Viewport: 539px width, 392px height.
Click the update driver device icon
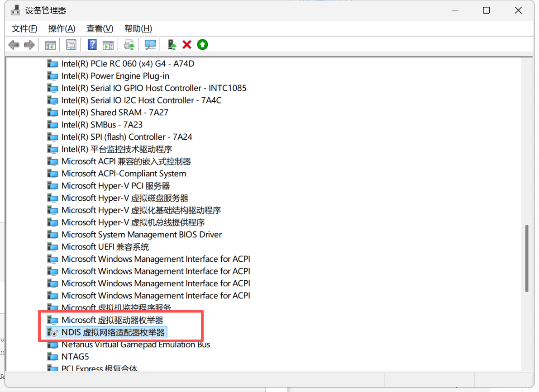(171, 44)
